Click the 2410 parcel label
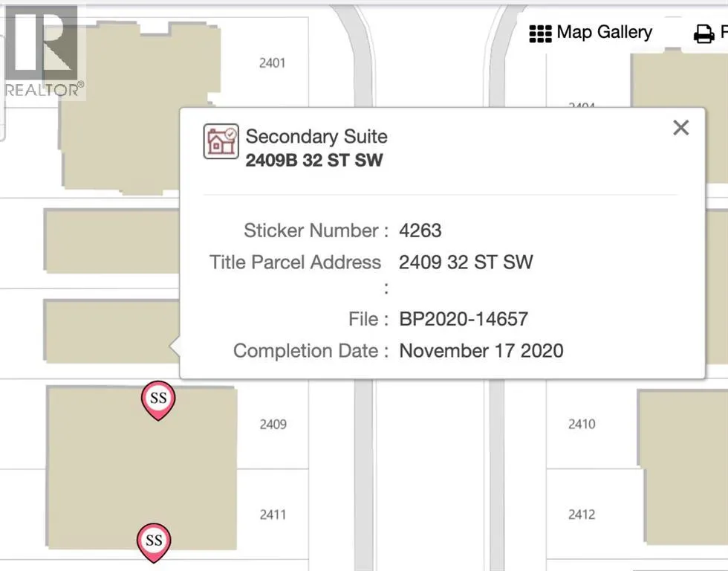728x571 pixels. click(x=582, y=425)
